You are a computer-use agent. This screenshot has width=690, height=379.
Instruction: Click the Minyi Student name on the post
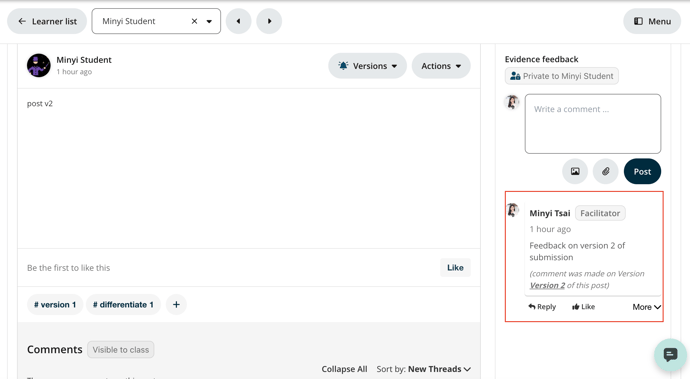point(84,60)
